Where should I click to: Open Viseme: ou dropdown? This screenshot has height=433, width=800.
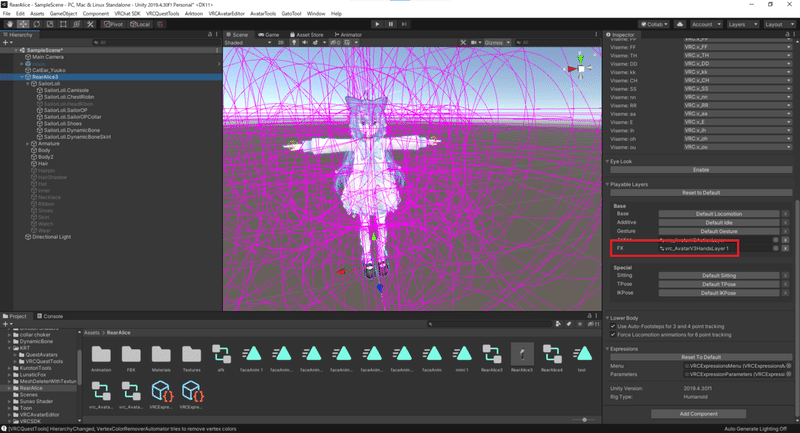[x=738, y=147]
